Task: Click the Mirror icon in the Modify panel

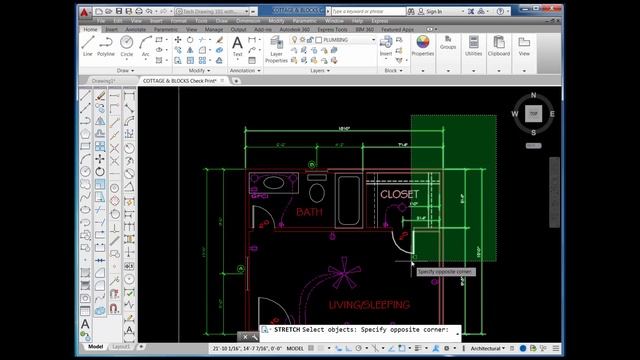Action: pyautogui.click(x=190, y=50)
